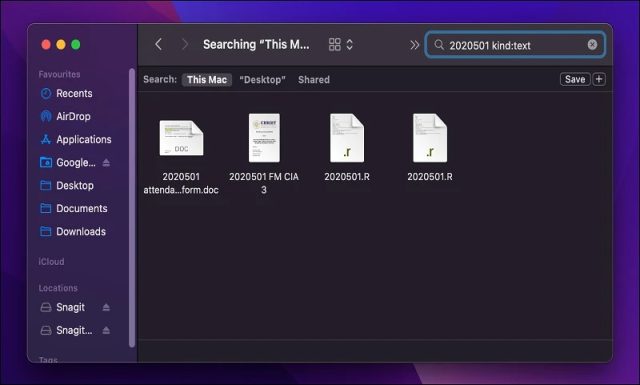Screen dimensions: 640x385
Task: Choose the Shared search scope
Action: [313, 80]
